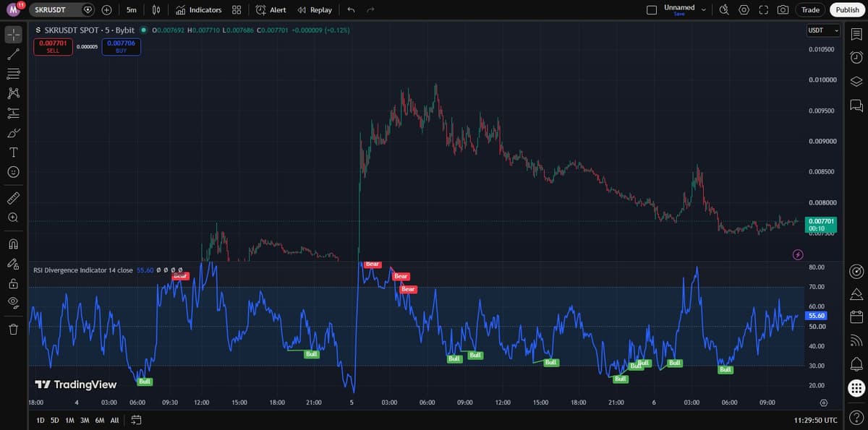Open the target radar panel icon

(856, 272)
